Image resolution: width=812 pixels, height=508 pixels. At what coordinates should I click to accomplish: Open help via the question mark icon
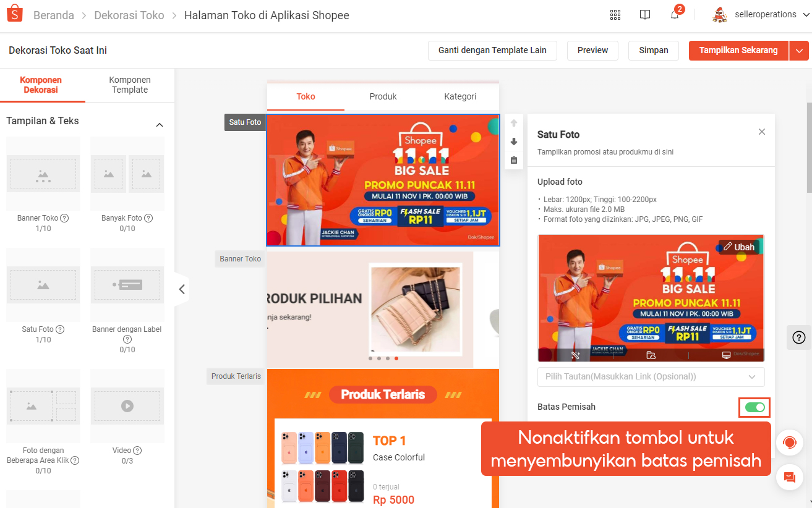click(798, 337)
